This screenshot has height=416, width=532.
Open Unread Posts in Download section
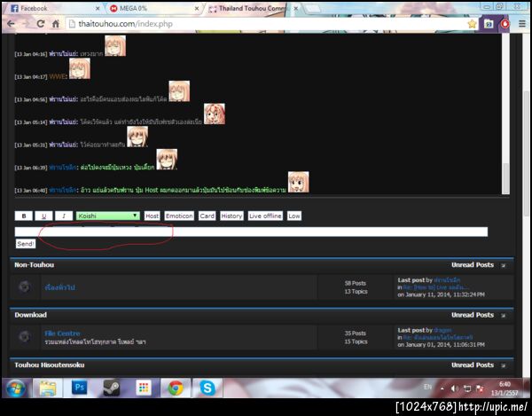coord(473,315)
